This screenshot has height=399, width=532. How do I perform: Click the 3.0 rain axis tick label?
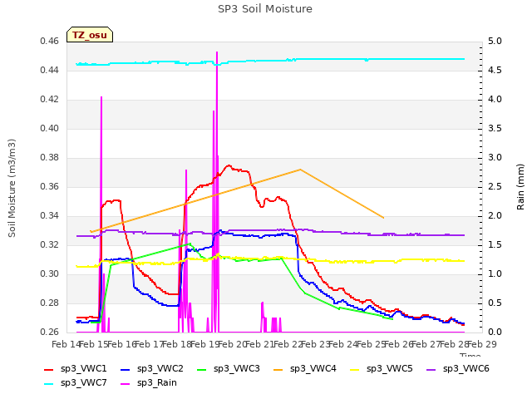495,158
